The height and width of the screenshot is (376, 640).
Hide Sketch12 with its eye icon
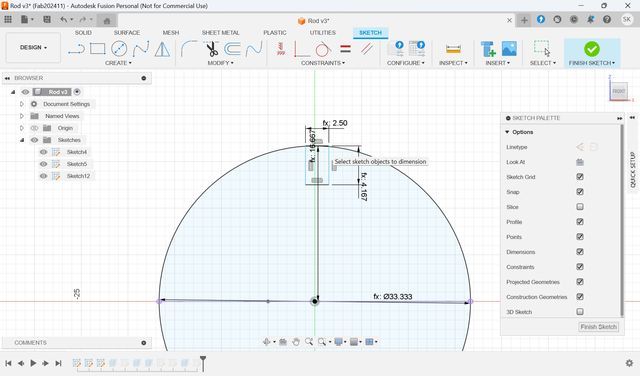[43, 176]
